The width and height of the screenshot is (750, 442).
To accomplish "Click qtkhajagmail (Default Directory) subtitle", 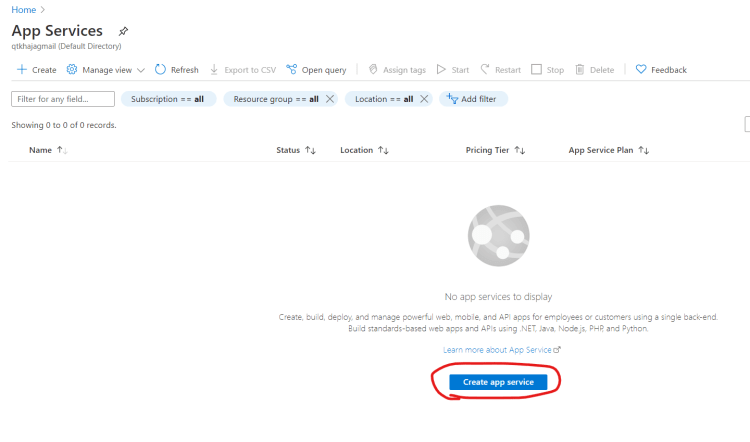I will click(66, 46).
